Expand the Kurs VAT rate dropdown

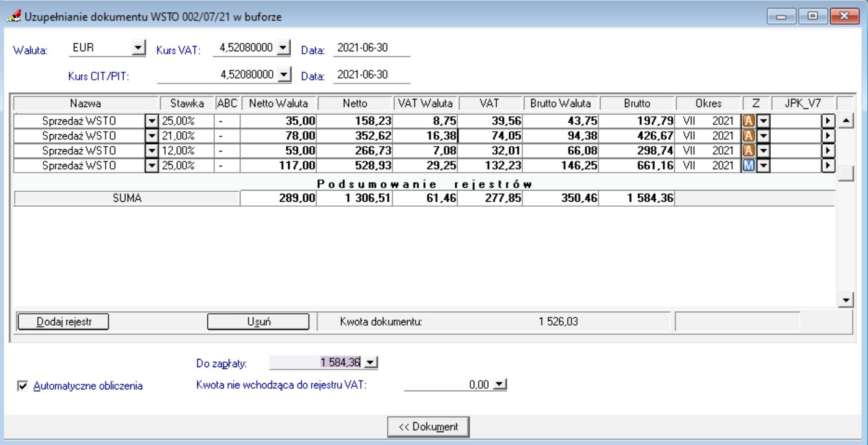(284, 48)
